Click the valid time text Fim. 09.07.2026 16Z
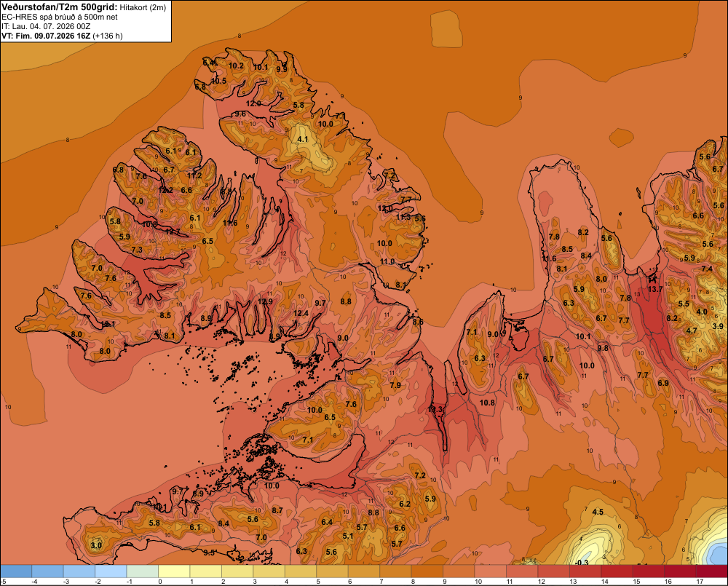The image size is (728, 586). (x=53, y=36)
